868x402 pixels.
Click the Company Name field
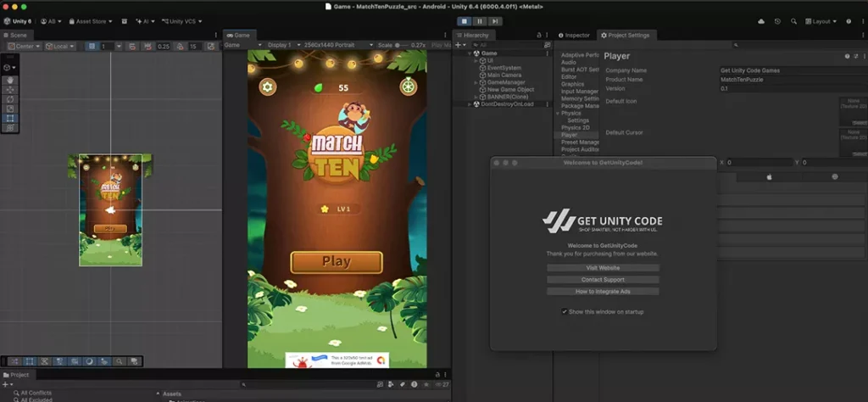[x=793, y=70]
